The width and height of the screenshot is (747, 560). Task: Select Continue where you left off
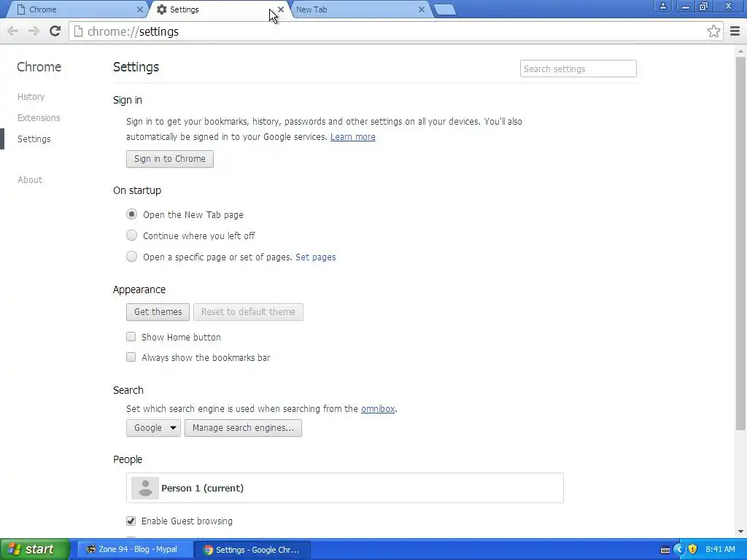point(131,236)
